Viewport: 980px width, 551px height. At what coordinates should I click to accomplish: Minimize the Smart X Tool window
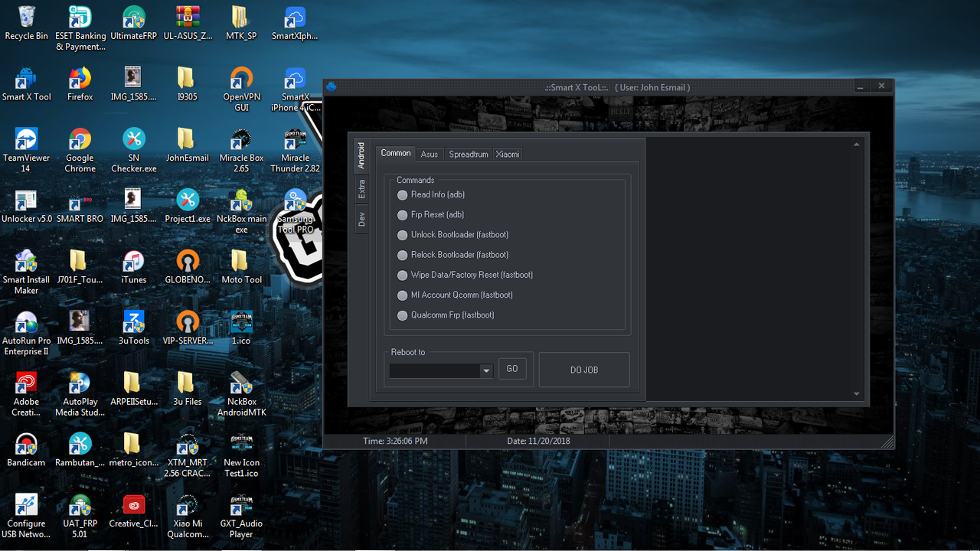pos(861,86)
